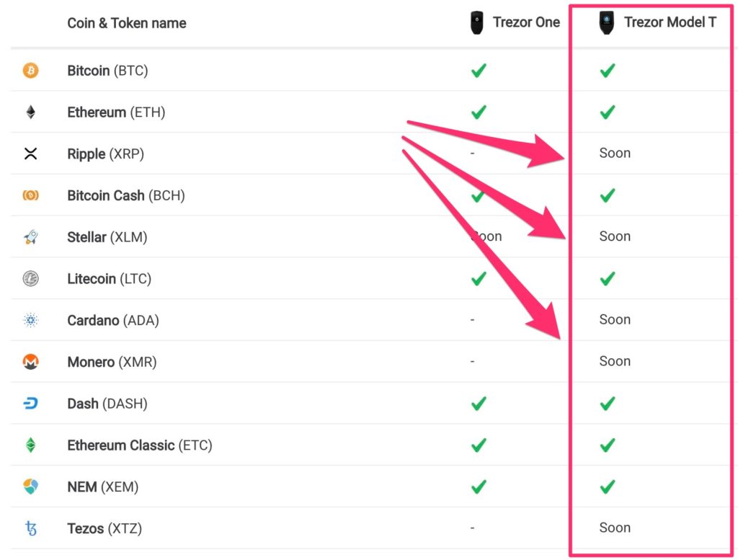Viewport: 738px width, 560px height.
Task: Click the Stellar rocket icon
Action: pyautogui.click(x=30, y=237)
